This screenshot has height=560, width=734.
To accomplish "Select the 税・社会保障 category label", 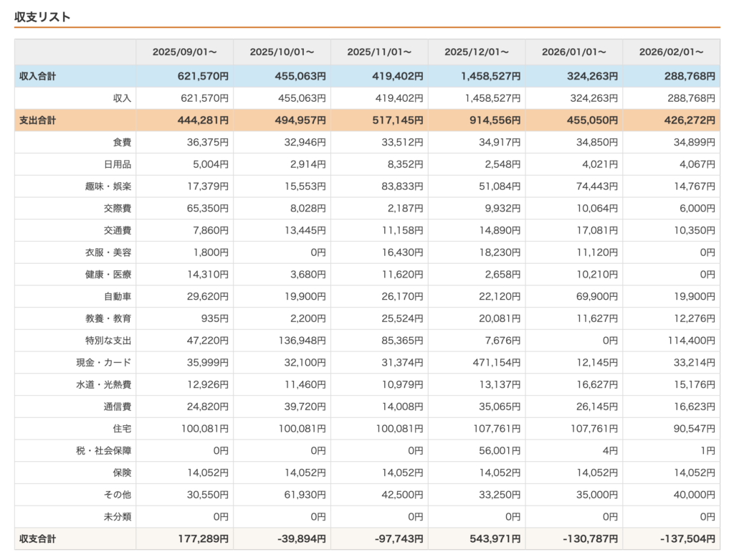I will [x=103, y=450].
